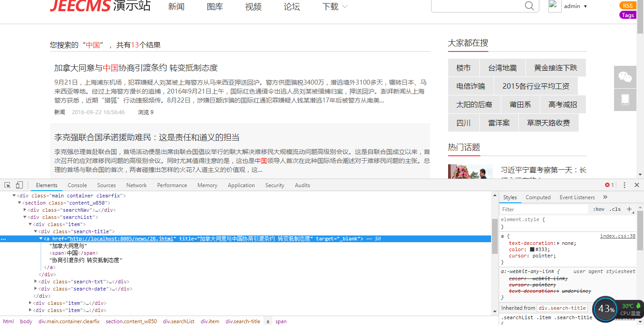Click the search magnifier icon in header
Image resolution: width=644 pixels, height=325 pixels.
pos(529,6)
